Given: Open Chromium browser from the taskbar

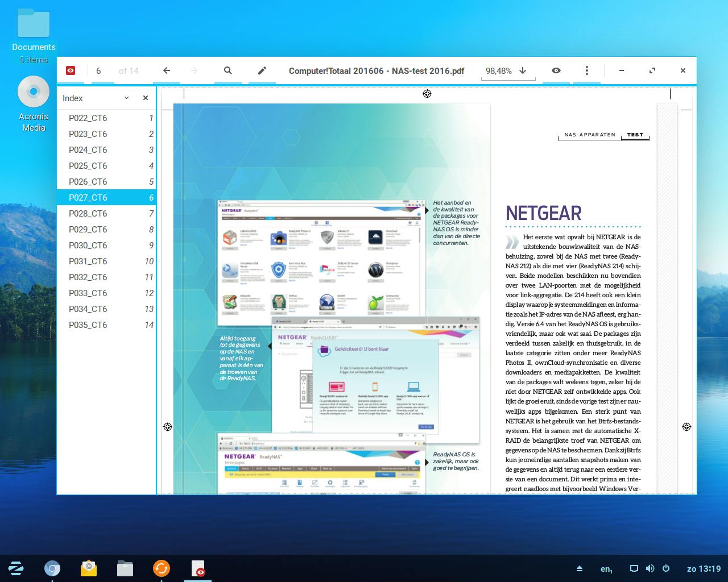Looking at the screenshot, I should tap(52, 568).
